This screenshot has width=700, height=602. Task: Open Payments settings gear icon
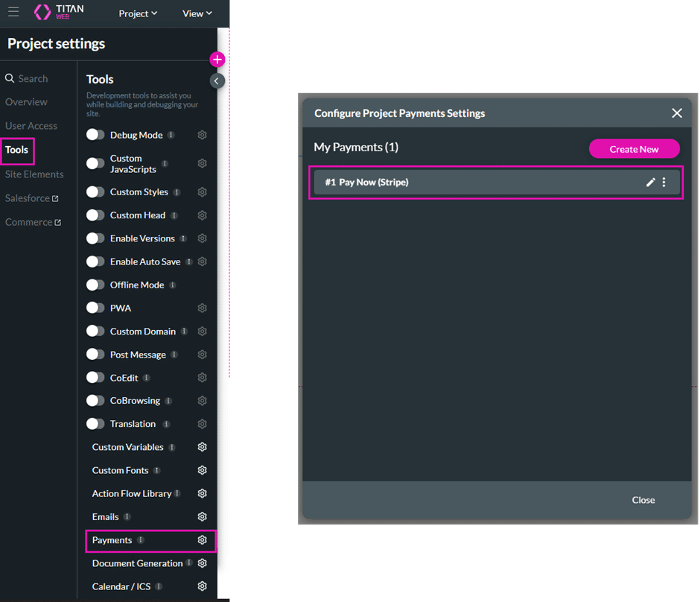point(202,540)
